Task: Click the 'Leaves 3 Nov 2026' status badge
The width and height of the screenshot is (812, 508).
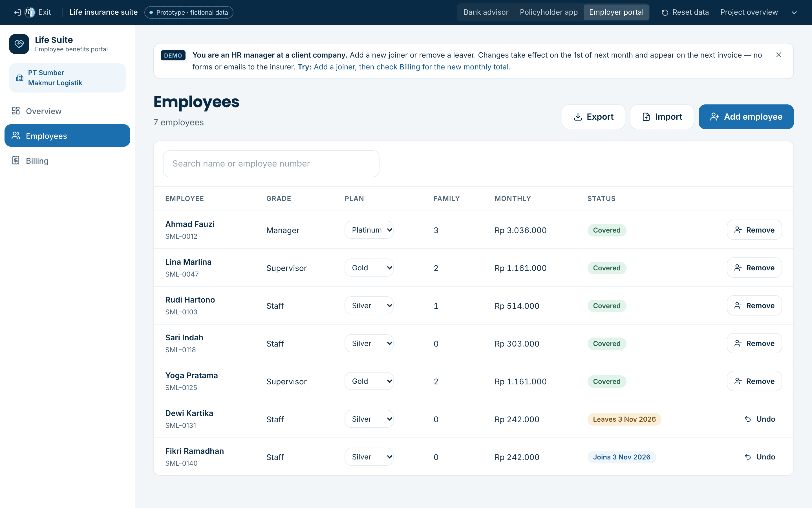Action: point(624,419)
